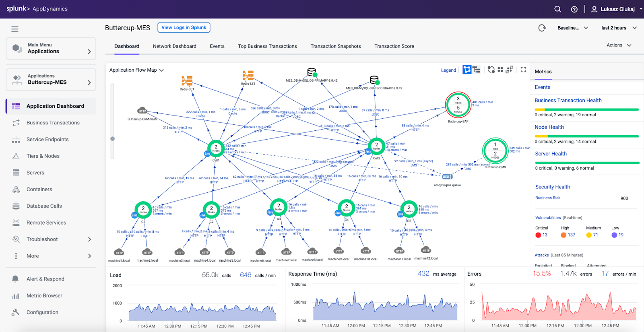The width and height of the screenshot is (644, 332).
Task: Select the G5 tier node
Action: (409, 209)
